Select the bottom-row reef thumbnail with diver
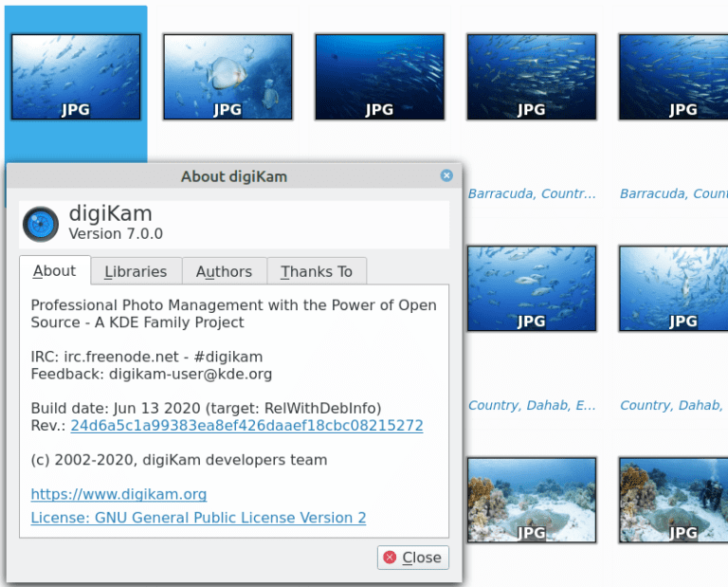The width and height of the screenshot is (728, 587). tap(674, 500)
